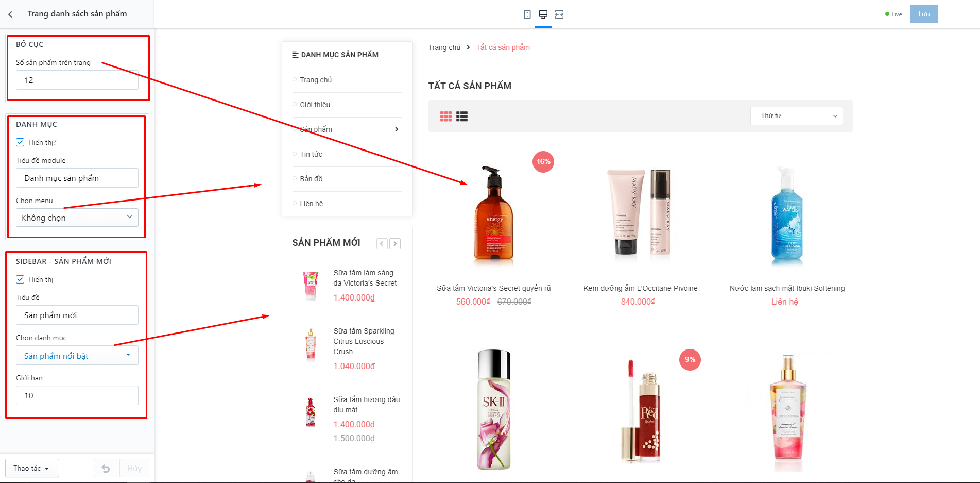Toggle the Danh mục 'Hiển thị?' checkbox
This screenshot has width=980, height=483.
click(x=20, y=142)
